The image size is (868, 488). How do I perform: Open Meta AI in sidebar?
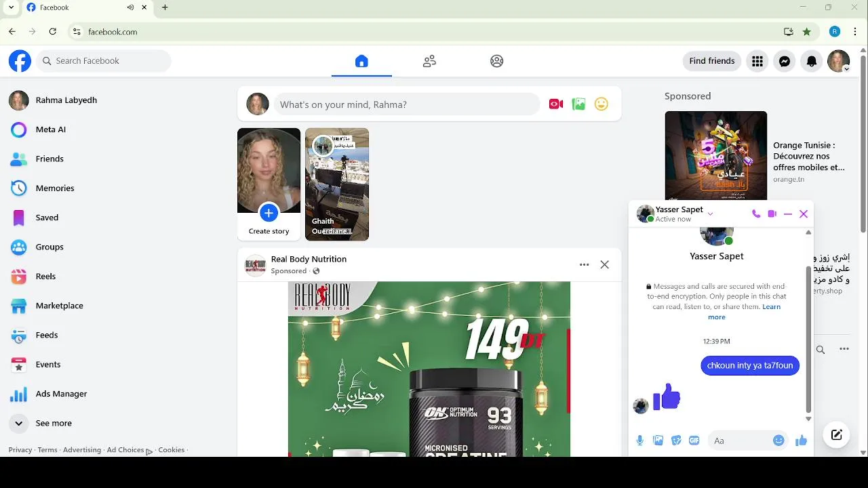click(x=51, y=129)
